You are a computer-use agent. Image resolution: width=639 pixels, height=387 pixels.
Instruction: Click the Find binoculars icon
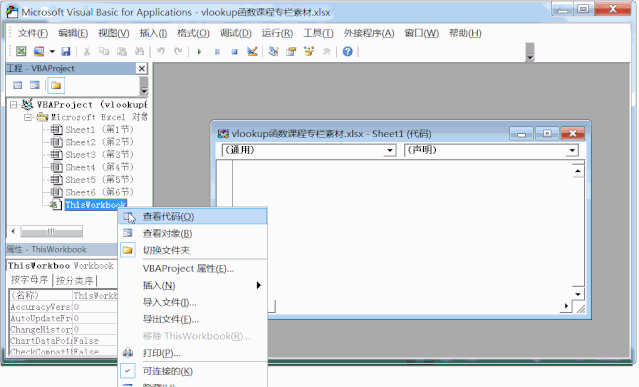coord(139,51)
